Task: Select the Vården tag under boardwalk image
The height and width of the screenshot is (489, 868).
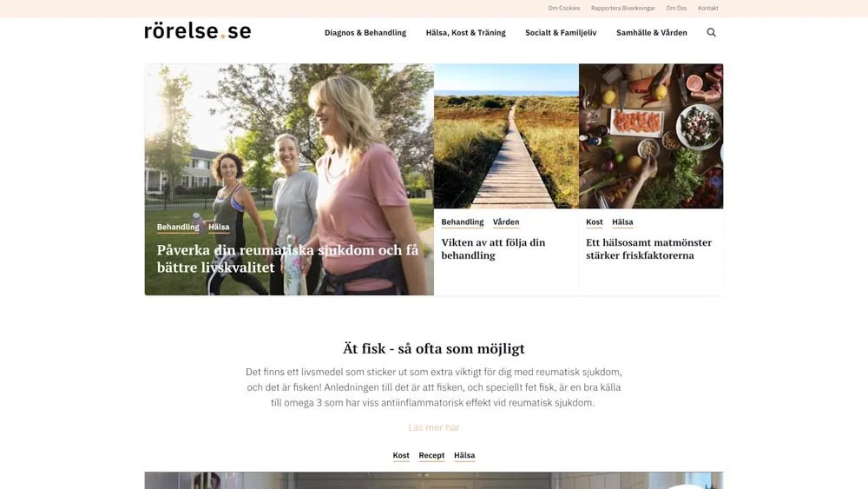Action: pyautogui.click(x=506, y=222)
